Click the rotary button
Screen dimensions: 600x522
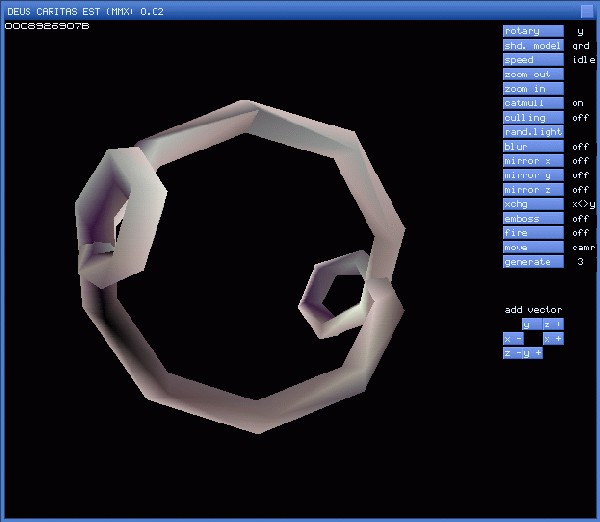tap(533, 31)
